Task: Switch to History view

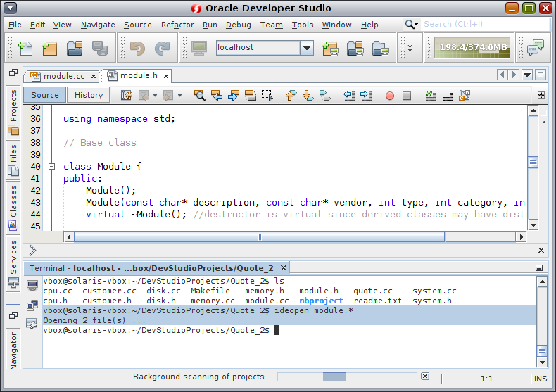Action: pos(89,95)
